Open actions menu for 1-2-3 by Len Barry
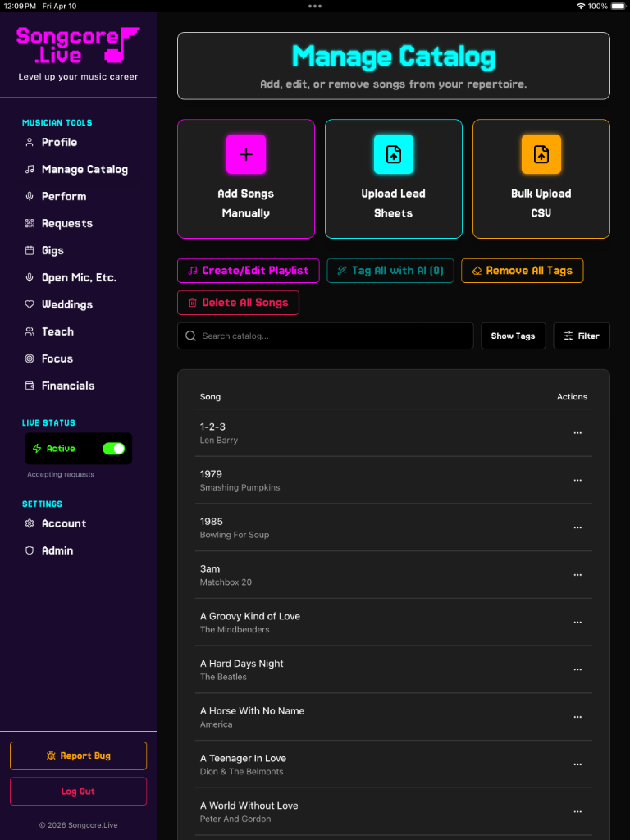 click(x=577, y=433)
